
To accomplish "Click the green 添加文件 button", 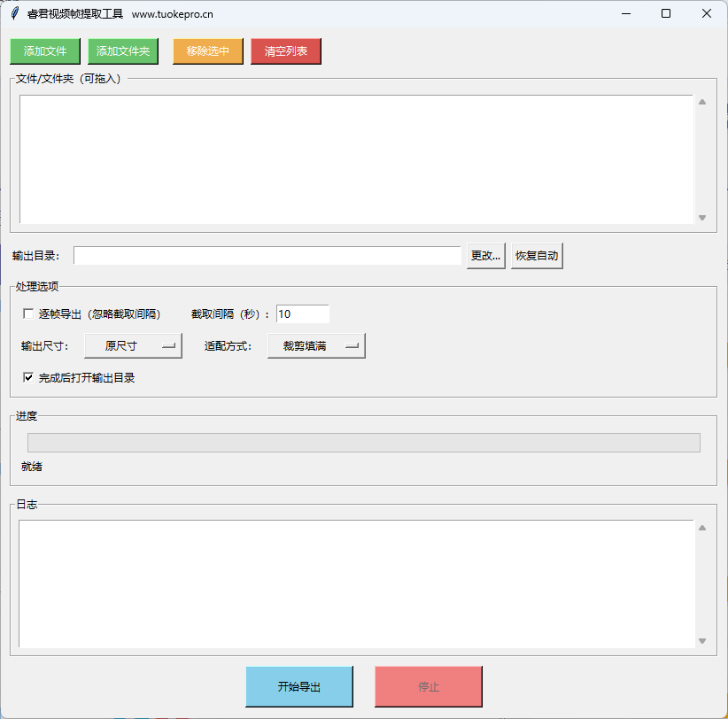I will click(45, 51).
